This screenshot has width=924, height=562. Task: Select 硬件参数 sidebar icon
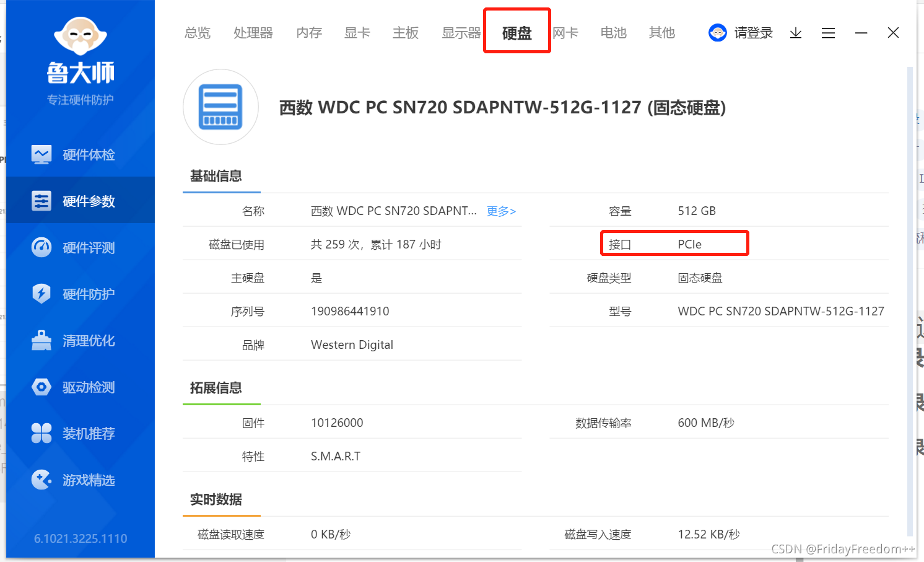41,201
